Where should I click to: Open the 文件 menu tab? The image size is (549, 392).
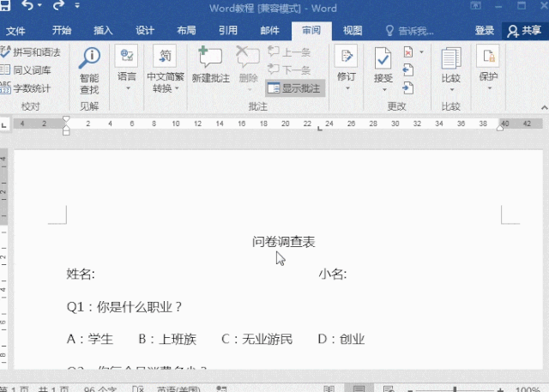(x=15, y=31)
